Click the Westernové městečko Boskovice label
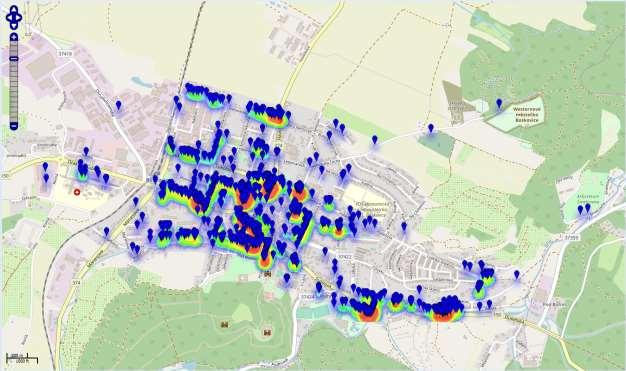The height and width of the screenshot is (371, 626). pos(527,114)
